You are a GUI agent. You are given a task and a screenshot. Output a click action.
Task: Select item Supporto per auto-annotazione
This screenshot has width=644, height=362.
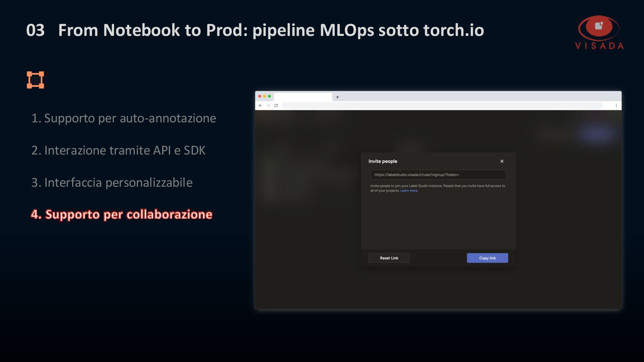pyautogui.click(x=123, y=118)
